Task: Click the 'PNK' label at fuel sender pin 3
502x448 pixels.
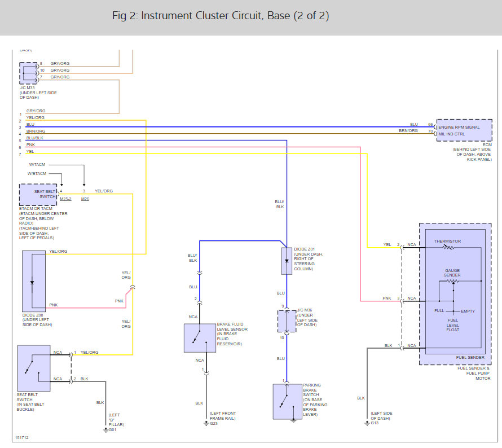Action: 387,298
